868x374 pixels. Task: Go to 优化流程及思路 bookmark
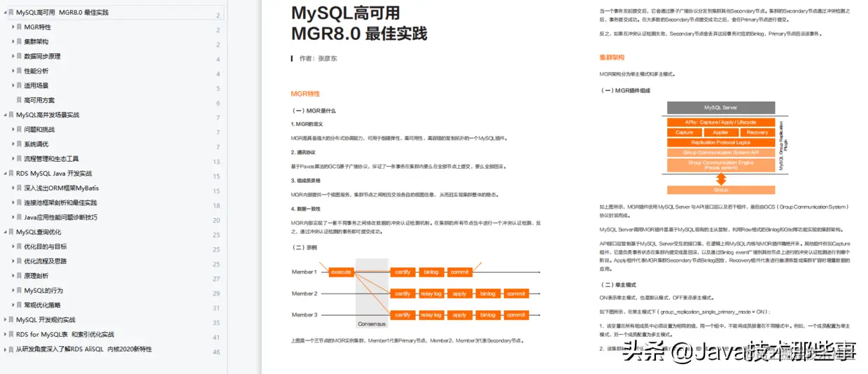click(x=45, y=261)
